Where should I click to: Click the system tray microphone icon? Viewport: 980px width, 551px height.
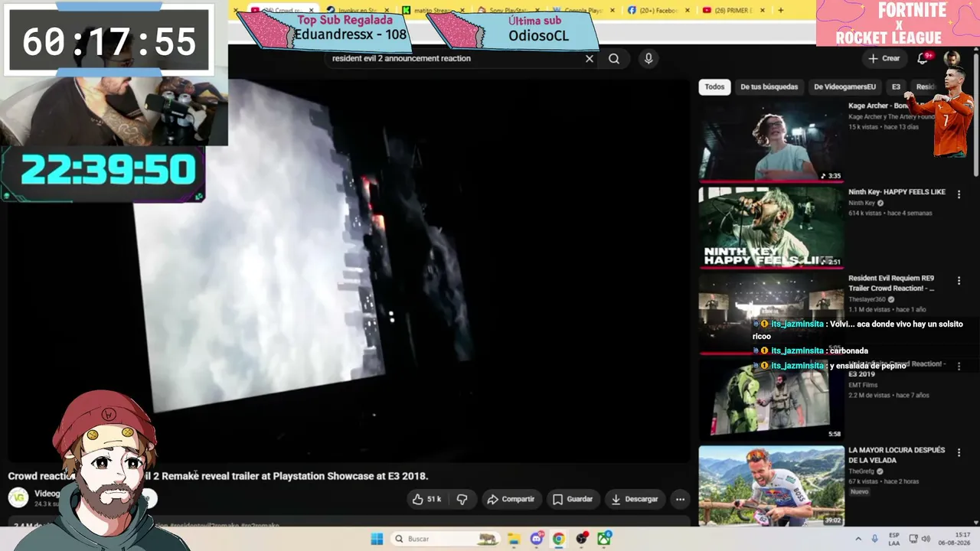(x=874, y=539)
